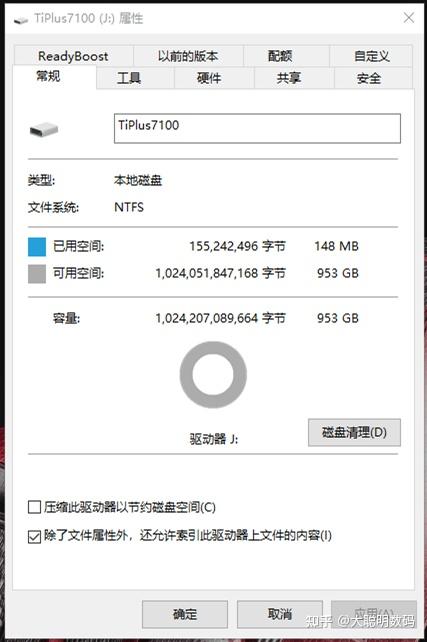The height and width of the screenshot is (642, 427).
Task: Click the 取消 button
Action: [x=280, y=614]
